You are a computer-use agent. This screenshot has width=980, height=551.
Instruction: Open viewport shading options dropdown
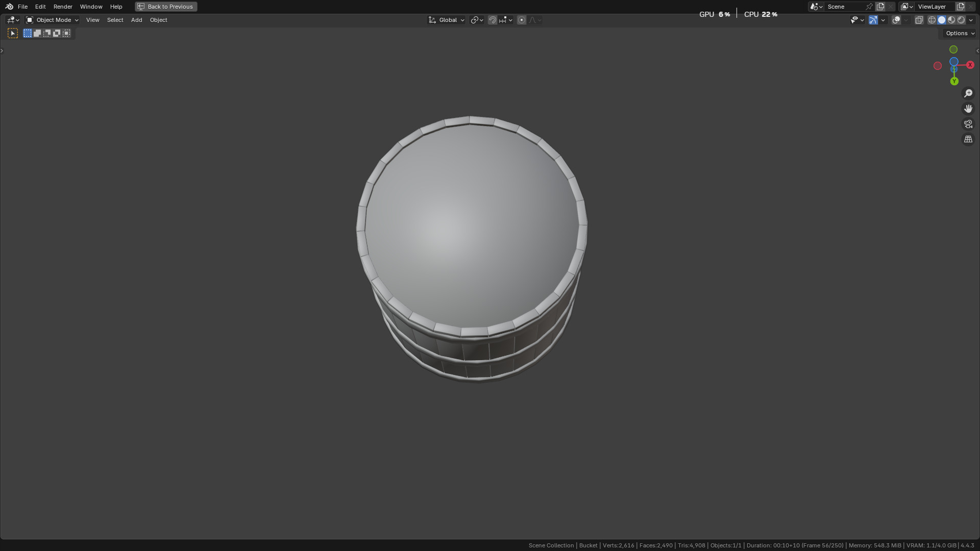[971, 20]
